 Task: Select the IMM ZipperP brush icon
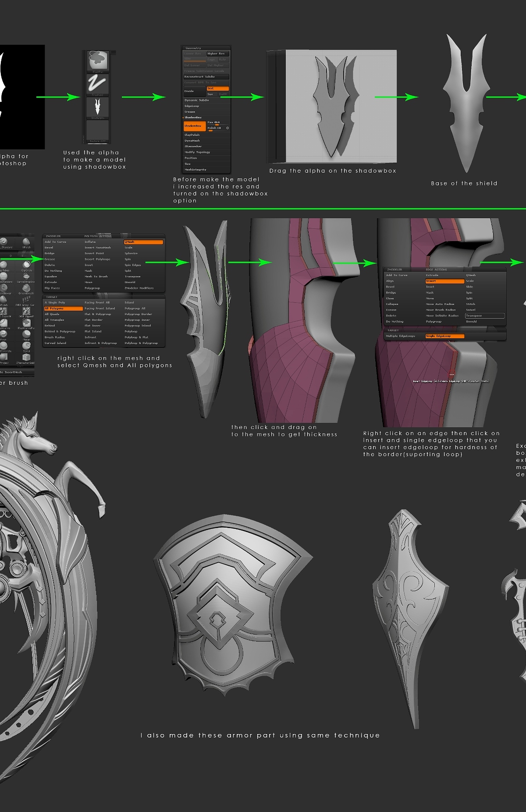pyautogui.click(x=26, y=311)
